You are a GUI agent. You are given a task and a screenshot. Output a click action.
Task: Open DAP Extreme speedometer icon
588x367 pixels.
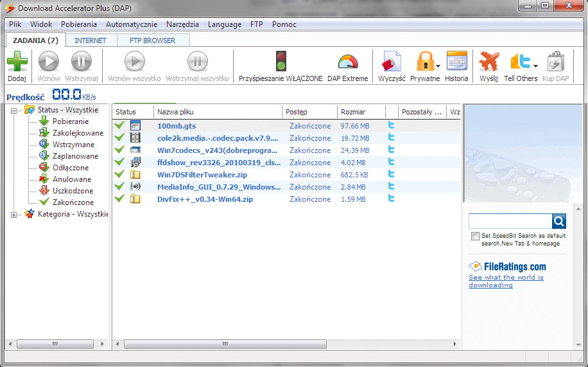click(347, 62)
